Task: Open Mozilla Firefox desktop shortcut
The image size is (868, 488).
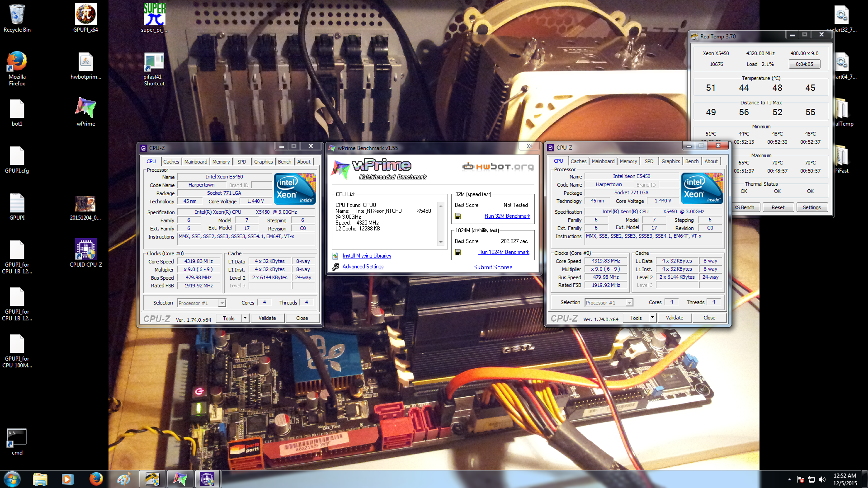Action: 17,68
